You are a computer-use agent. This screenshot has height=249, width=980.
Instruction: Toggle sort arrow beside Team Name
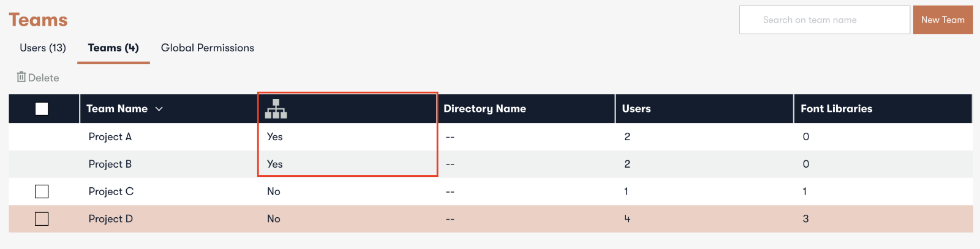click(x=159, y=109)
